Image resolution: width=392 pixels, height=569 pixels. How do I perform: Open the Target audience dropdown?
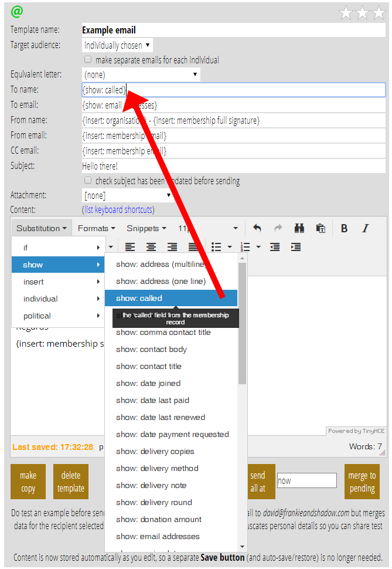click(x=117, y=45)
